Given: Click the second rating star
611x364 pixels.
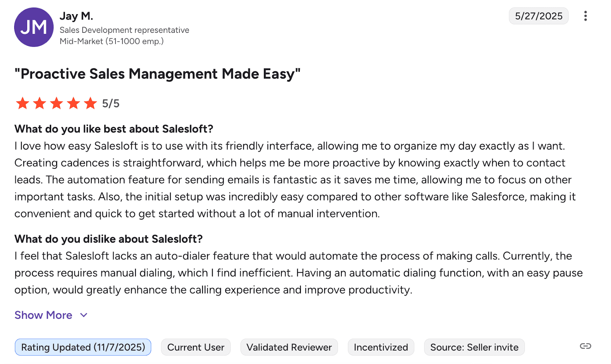Looking at the screenshot, I should (x=40, y=103).
